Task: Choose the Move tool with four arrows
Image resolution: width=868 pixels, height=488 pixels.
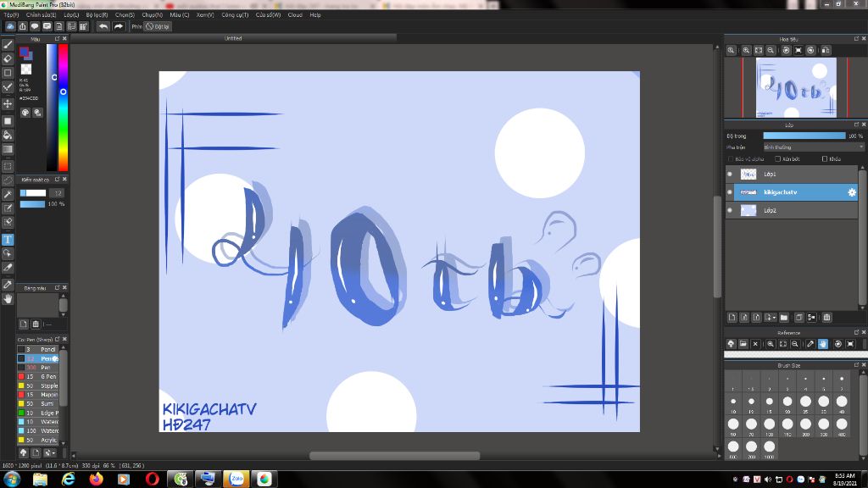Action: click(8, 103)
